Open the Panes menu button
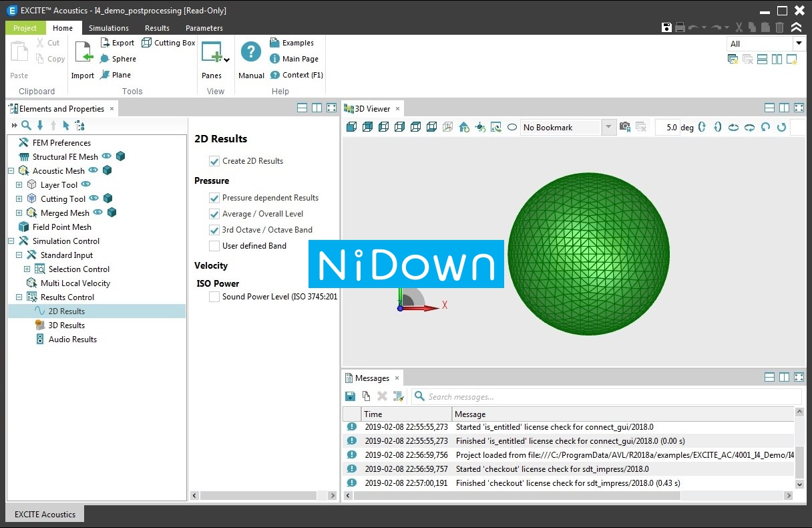The width and height of the screenshot is (812, 528). click(215, 60)
